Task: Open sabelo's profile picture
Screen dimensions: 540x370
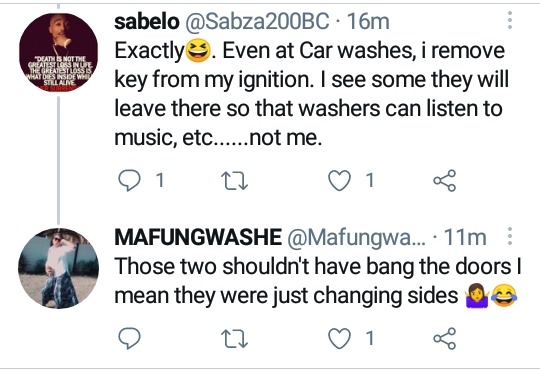Action: coord(59,53)
